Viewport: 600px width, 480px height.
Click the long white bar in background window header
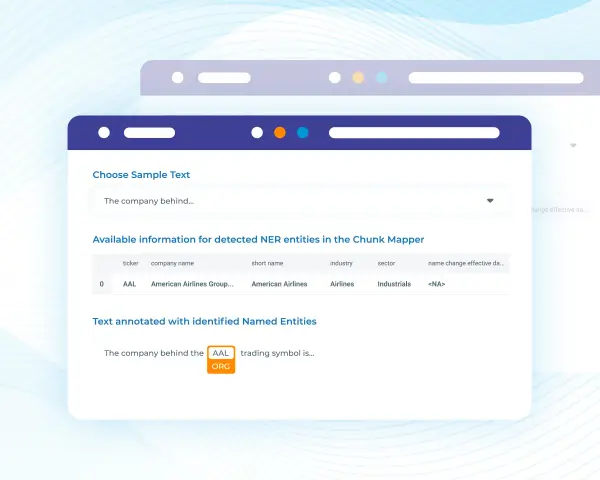click(496, 78)
